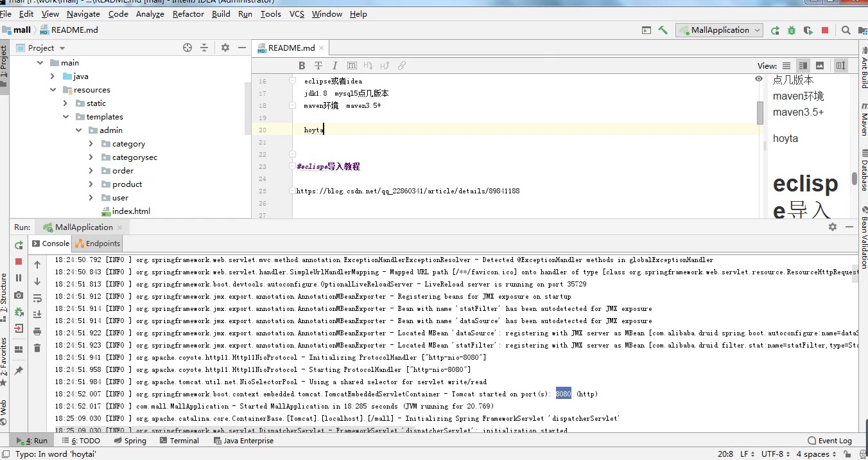The image size is (868, 460).
Task: Open the Project panel settings gear
Action: [225, 48]
